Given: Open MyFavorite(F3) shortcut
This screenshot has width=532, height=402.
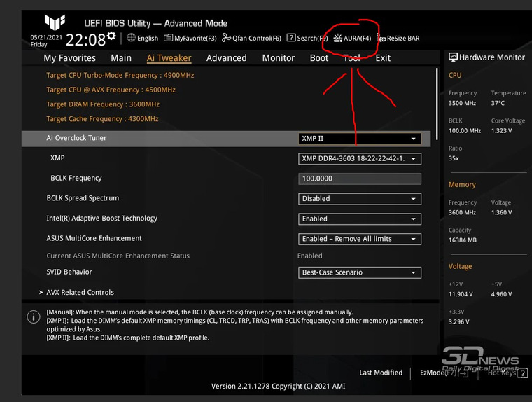Looking at the screenshot, I should [190, 38].
